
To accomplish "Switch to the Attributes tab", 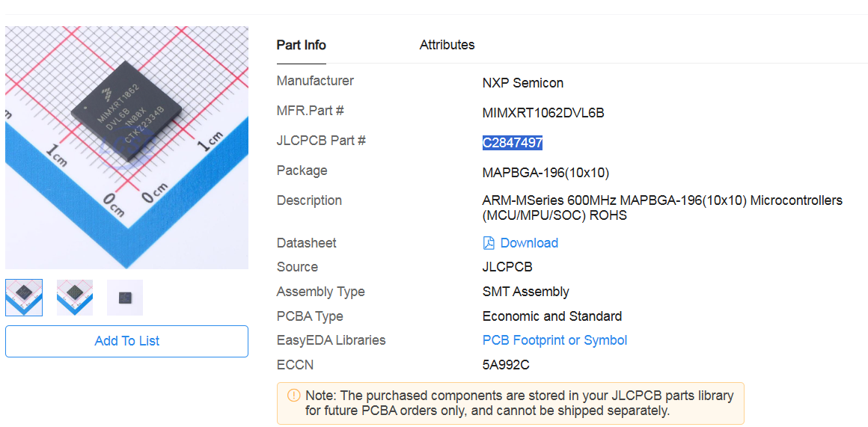I will coord(447,45).
